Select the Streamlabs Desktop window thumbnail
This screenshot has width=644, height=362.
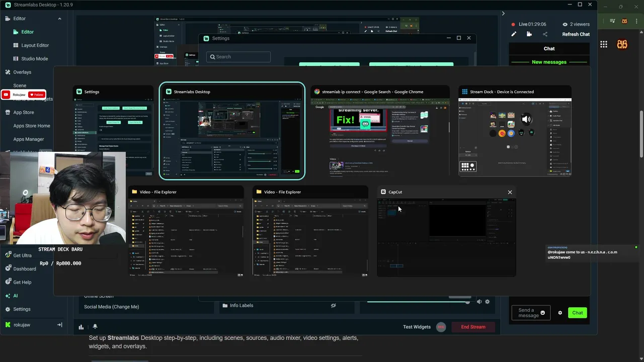tap(232, 131)
